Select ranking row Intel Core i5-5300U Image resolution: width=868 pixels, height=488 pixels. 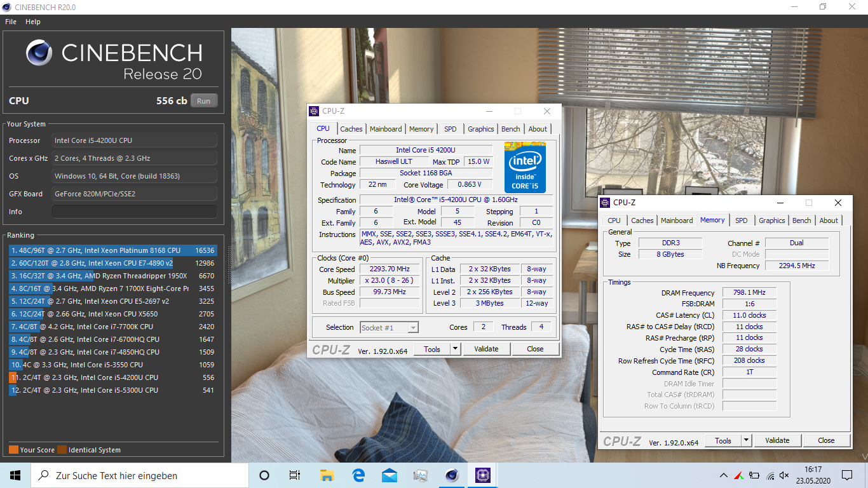112,390
